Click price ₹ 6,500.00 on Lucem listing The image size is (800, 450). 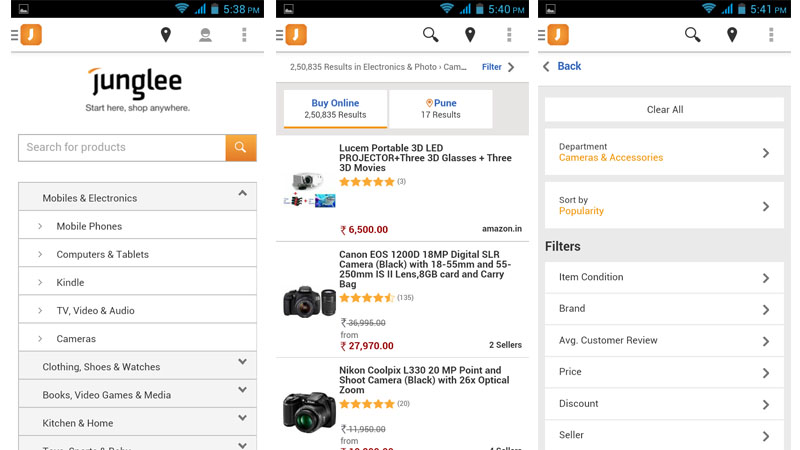coord(364,230)
